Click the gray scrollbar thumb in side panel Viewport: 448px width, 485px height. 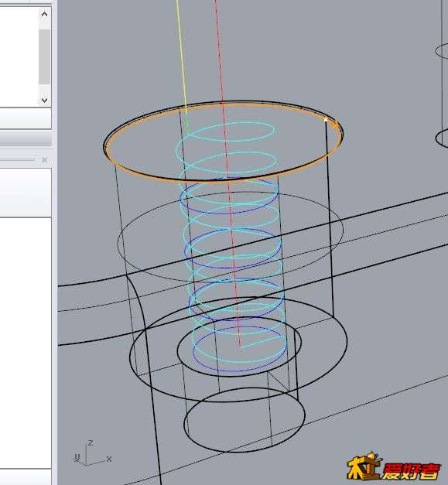pyautogui.click(x=45, y=56)
